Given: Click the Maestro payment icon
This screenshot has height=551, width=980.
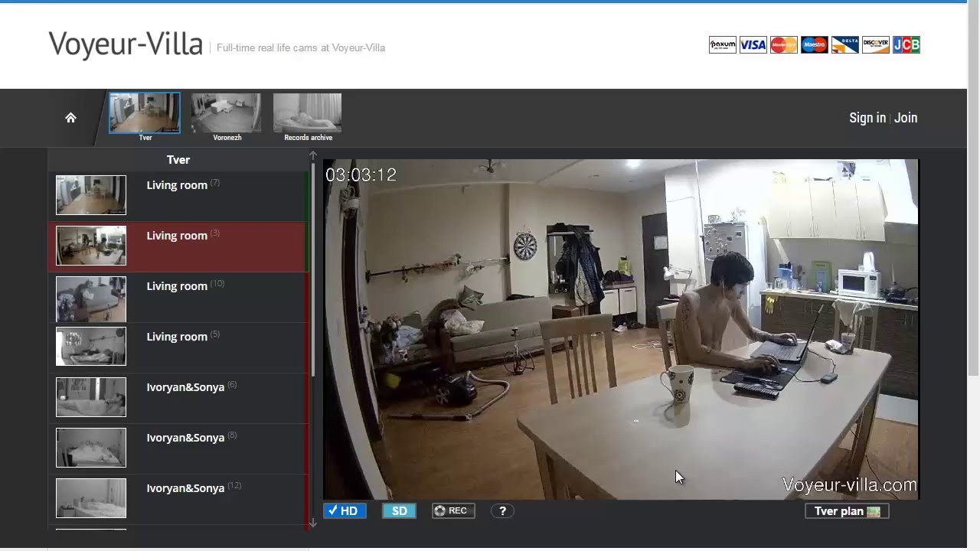Looking at the screenshot, I should (815, 45).
